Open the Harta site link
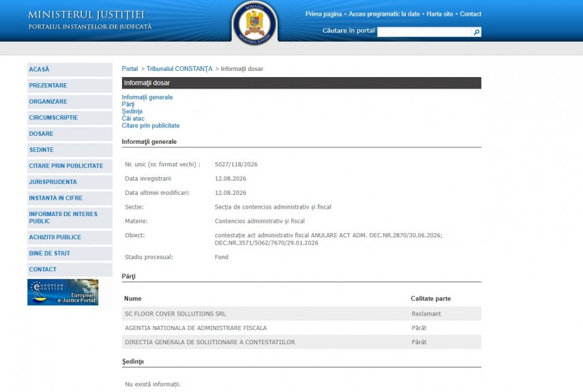The width and height of the screenshot is (583, 392). [x=440, y=14]
